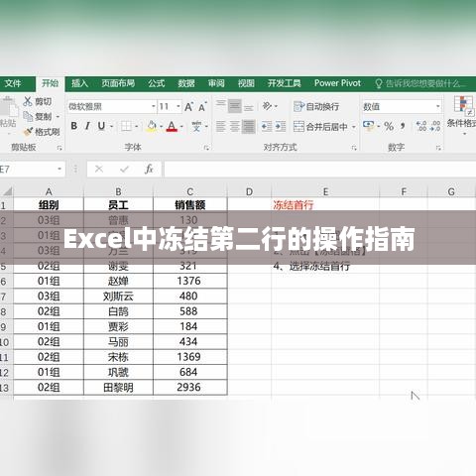The width and height of the screenshot is (476, 476).
Task: Open Clipboard group dialog launcher
Action: coord(59,148)
